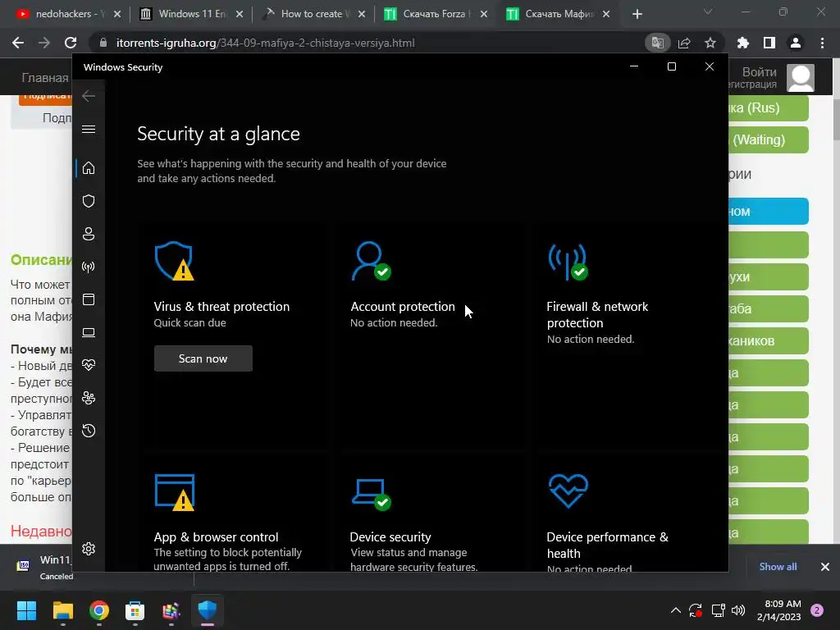This screenshot has width=840, height=630.
Task: Close the nedohackers tab
Action: pos(117,14)
